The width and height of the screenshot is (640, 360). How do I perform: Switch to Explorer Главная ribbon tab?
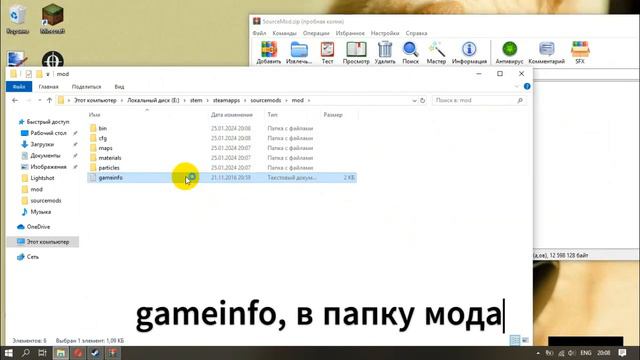pos(49,87)
